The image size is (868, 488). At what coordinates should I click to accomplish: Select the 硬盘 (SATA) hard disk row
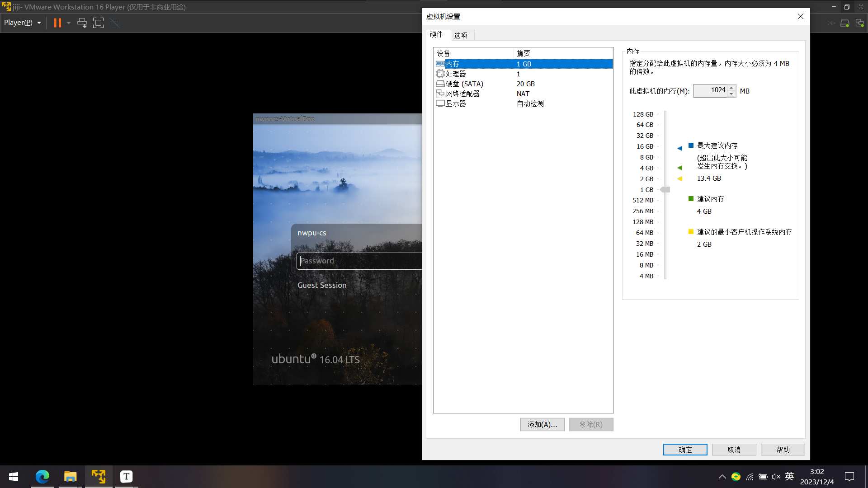464,84
